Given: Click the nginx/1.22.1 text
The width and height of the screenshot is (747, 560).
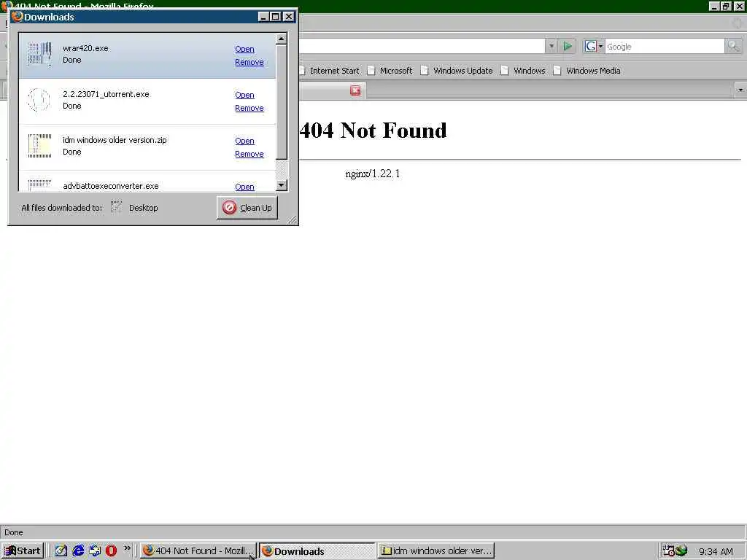Looking at the screenshot, I should [x=373, y=174].
